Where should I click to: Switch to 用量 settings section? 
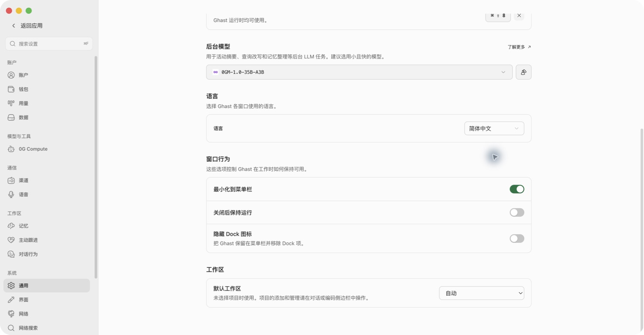coord(47,103)
